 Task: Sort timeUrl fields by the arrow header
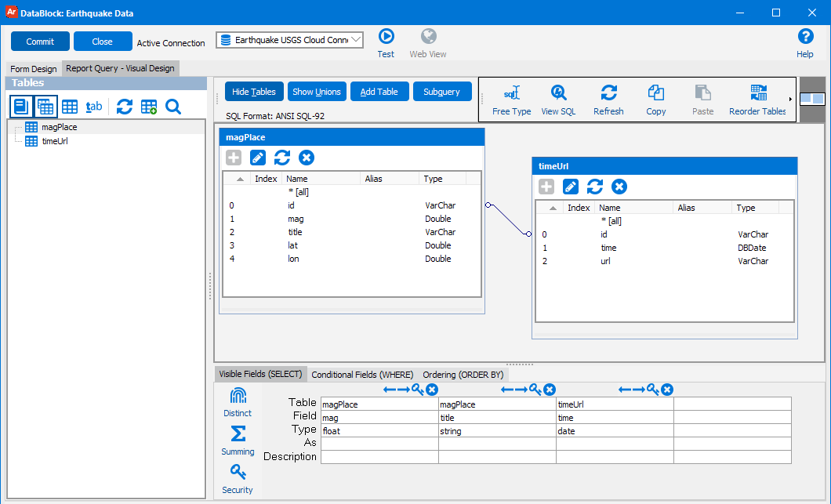tap(553, 208)
